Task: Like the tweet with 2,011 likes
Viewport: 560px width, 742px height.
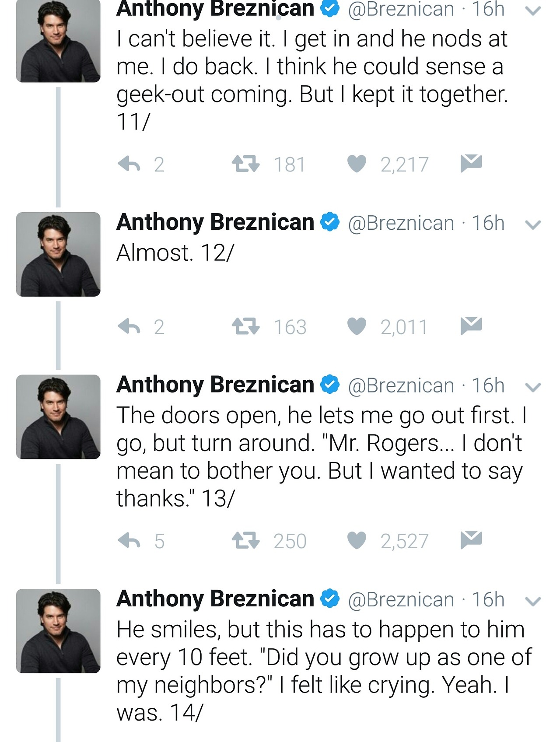Action: 357,327
